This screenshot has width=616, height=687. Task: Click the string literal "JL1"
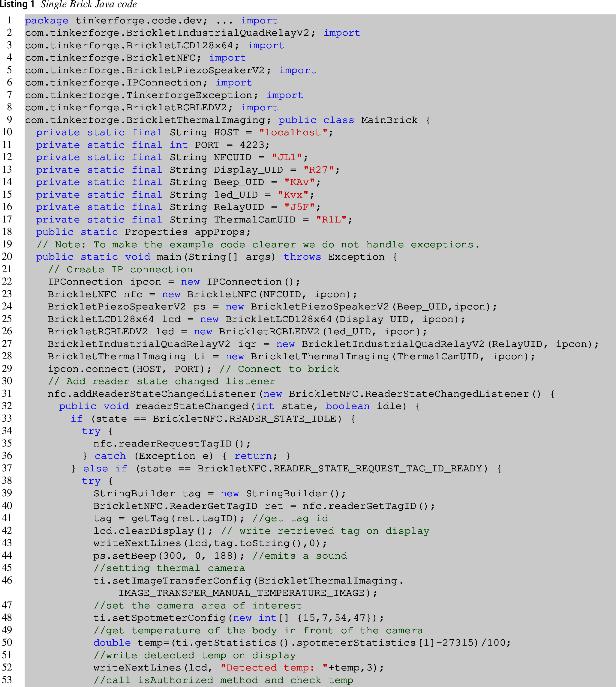pyautogui.click(x=287, y=158)
